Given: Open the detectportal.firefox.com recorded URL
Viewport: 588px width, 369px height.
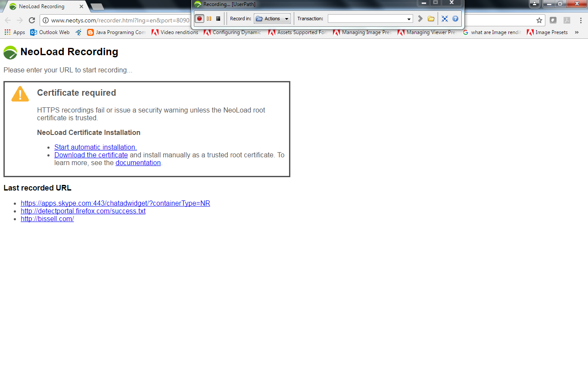Looking at the screenshot, I should (x=83, y=211).
